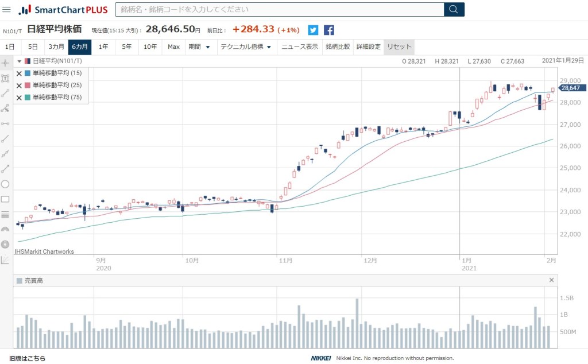Select the ellipse drawing tool
The height and width of the screenshot is (364, 588).
pyautogui.click(x=6, y=184)
